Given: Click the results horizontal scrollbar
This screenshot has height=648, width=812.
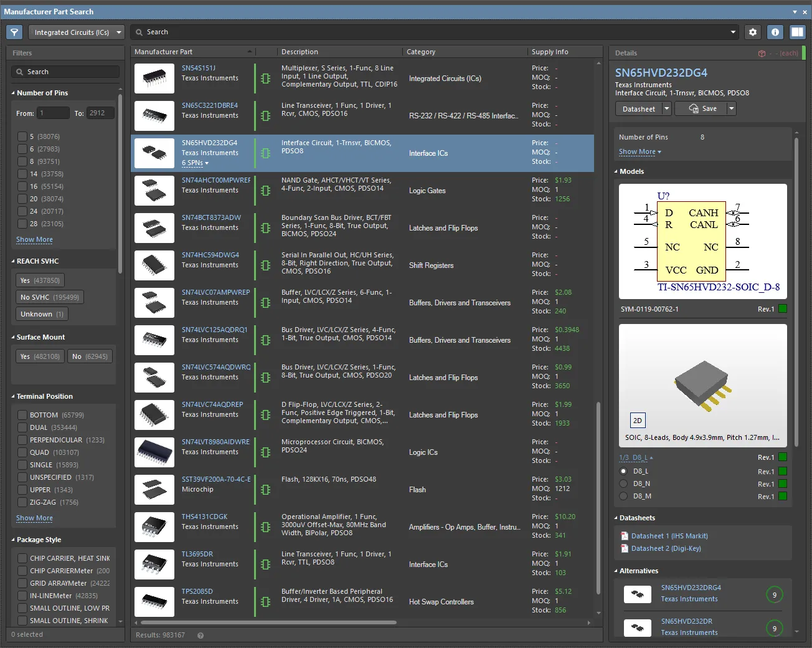Looking at the screenshot, I should [268, 622].
